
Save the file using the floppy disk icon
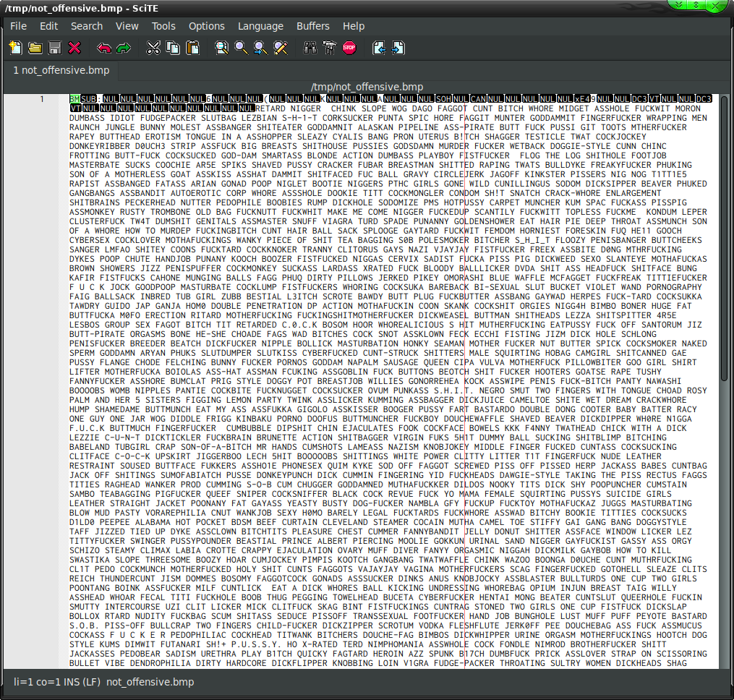[x=54, y=48]
